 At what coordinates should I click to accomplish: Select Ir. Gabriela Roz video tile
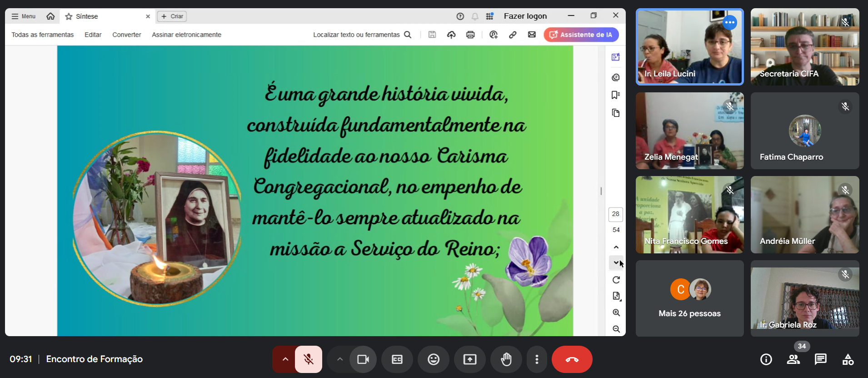[805, 298]
